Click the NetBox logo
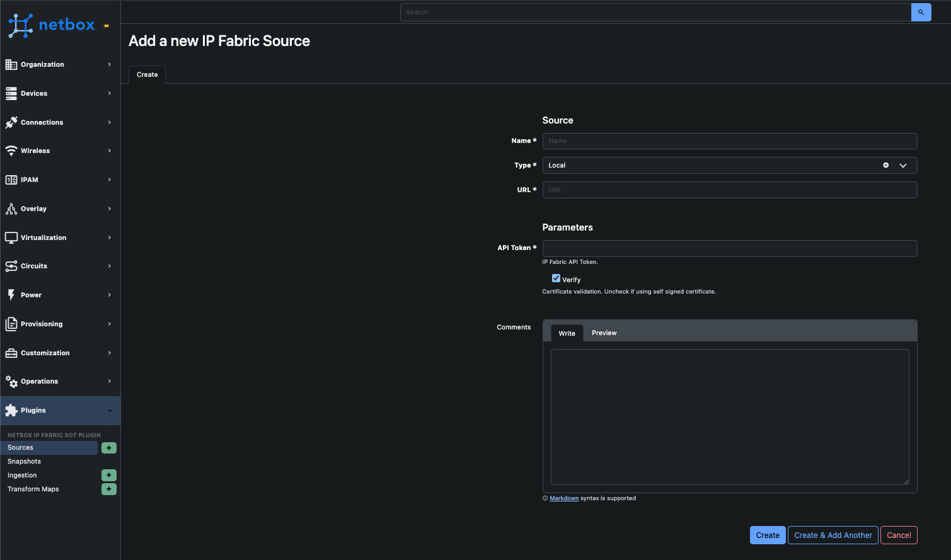 point(51,25)
